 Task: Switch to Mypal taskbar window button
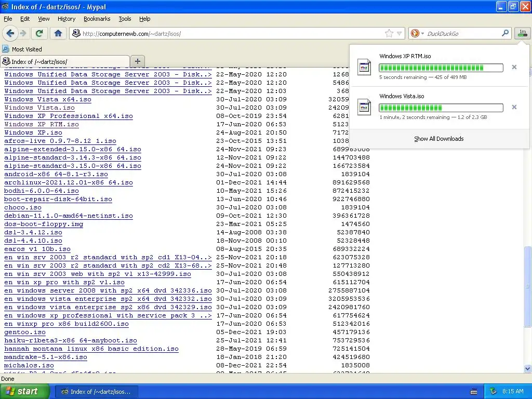pos(97,392)
